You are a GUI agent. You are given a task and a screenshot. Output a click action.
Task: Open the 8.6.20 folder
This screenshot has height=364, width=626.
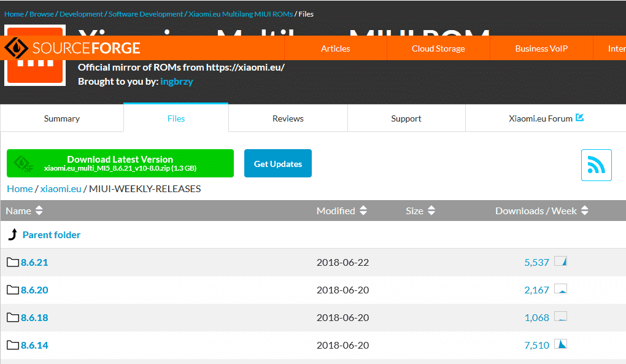[x=34, y=290]
